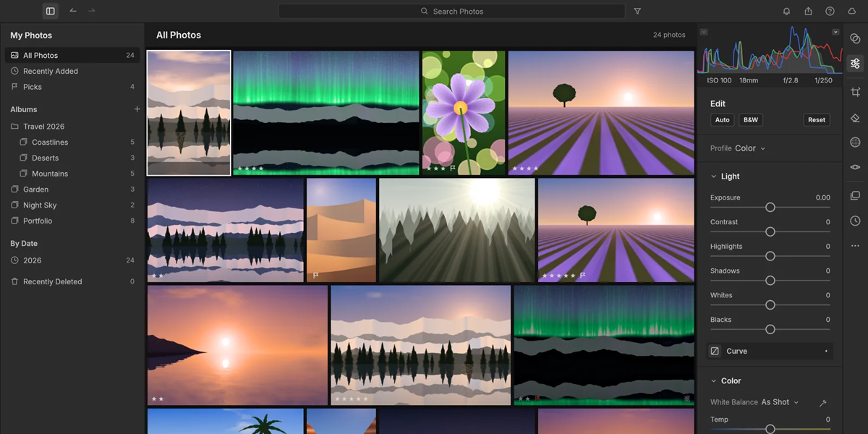Select the 2026 date group

72,260
